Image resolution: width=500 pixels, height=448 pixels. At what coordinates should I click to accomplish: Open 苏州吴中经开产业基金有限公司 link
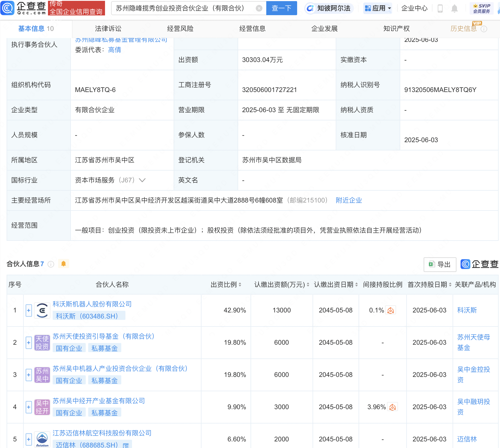[x=99, y=401]
